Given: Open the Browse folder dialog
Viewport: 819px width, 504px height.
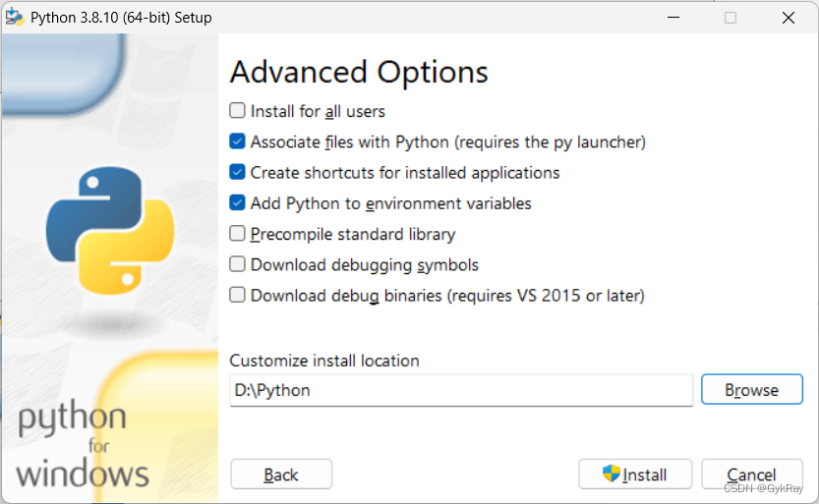Looking at the screenshot, I should tap(751, 389).
